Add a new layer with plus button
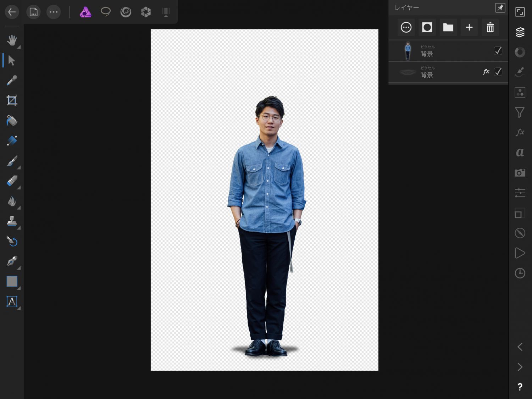This screenshot has width=532, height=399. pos(469,27)
